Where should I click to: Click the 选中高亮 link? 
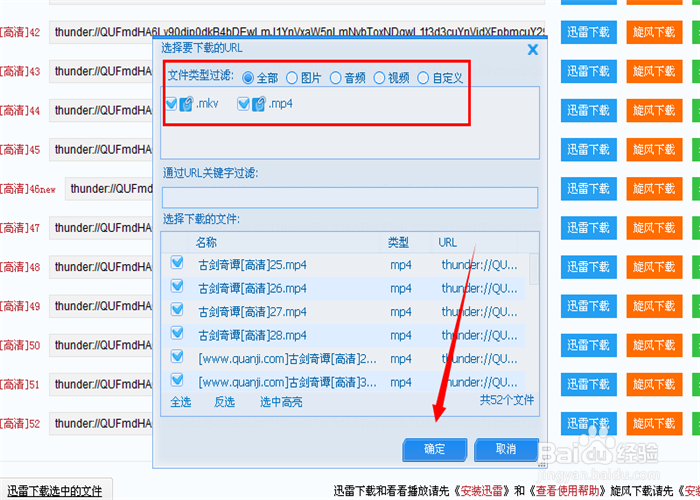pos(281,402)
